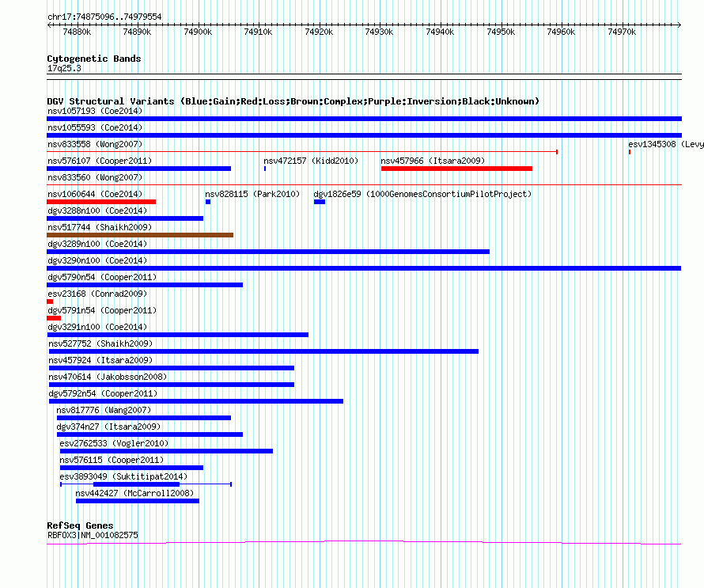Select the dgv3289n100 (Coe2014) bar
Viewport: 704px width, 588px height.
click(268, 252)
